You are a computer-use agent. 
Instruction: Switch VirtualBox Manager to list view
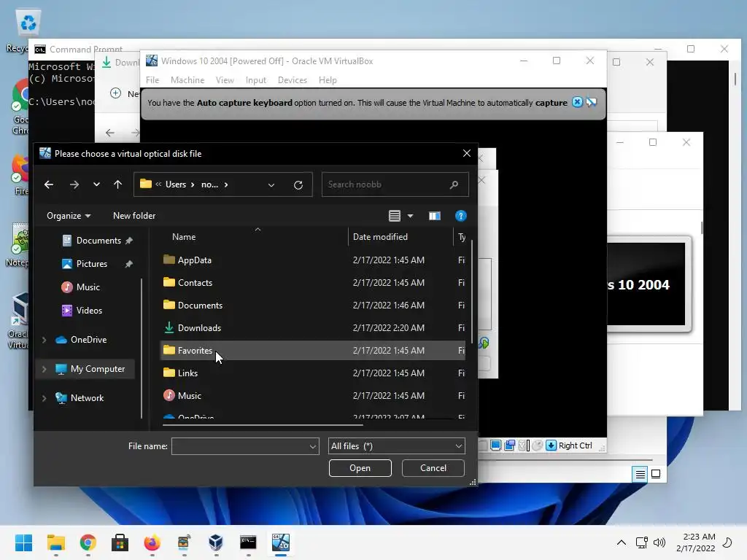pos(640,474)
